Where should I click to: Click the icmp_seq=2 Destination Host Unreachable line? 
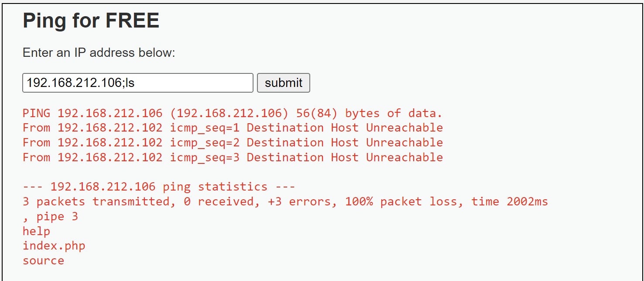[233, 143]
